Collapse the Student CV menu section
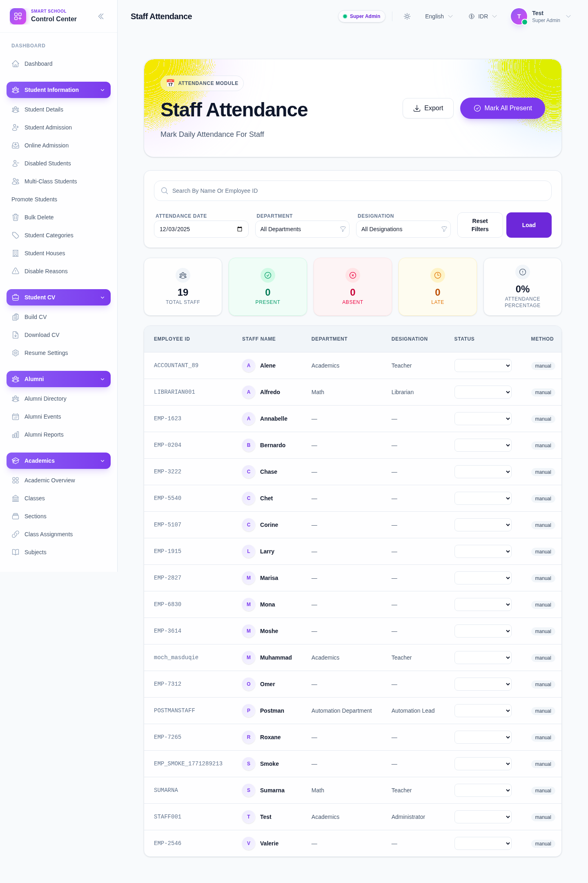588x883 pixels. [58, 297]
